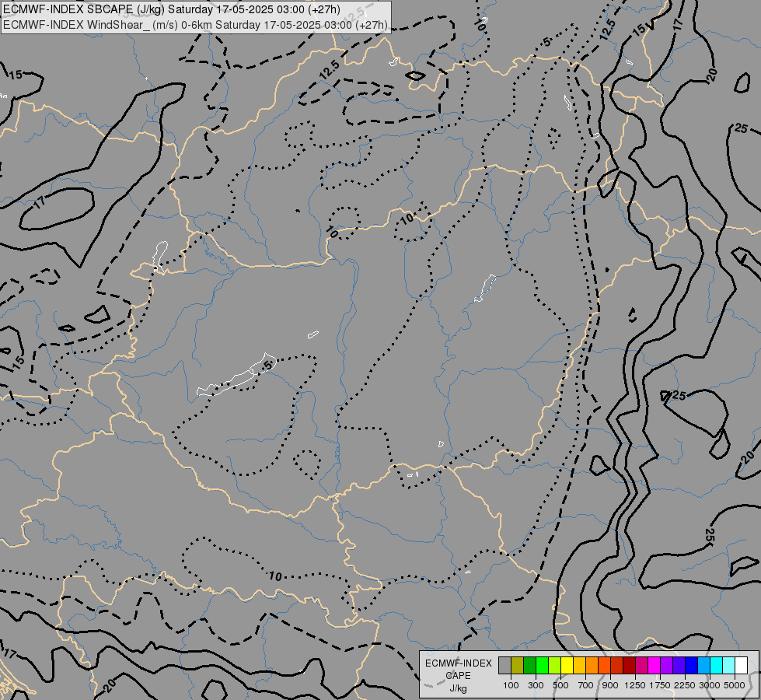Screen dimensions: 761x700
Task: Pick the pale cyan legend swatch
Action: click(728, 666)
